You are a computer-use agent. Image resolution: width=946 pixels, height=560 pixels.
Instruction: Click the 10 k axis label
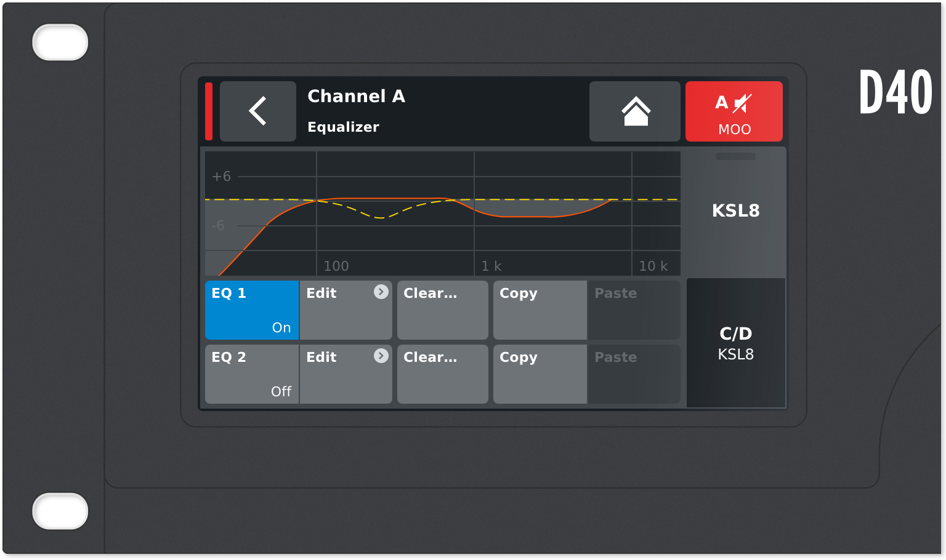[x=653, y=266]
